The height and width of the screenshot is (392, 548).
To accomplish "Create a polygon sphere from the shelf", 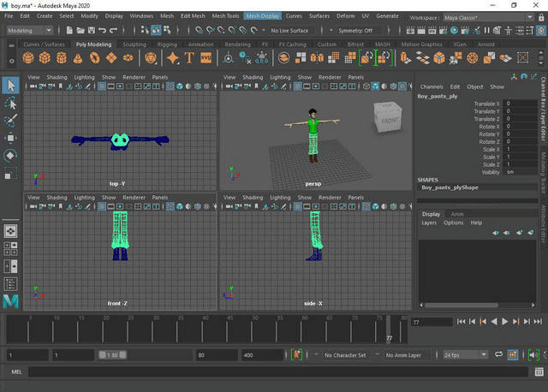I will (29, 58).
